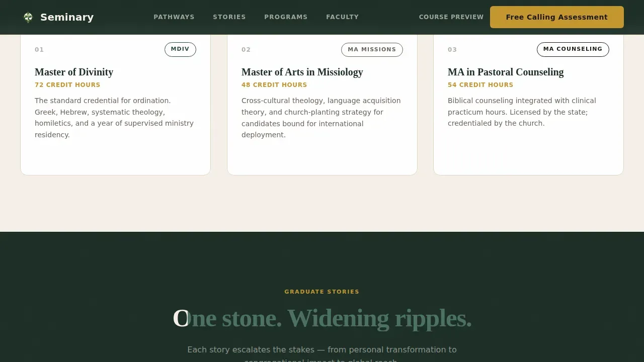
Task: Go to the Stories nav link
Action: click(229, 17)
